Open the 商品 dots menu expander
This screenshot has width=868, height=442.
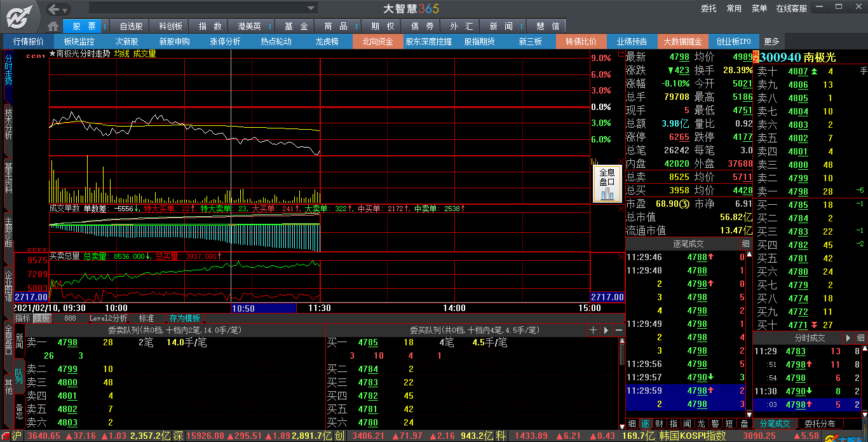coord(356,26)
